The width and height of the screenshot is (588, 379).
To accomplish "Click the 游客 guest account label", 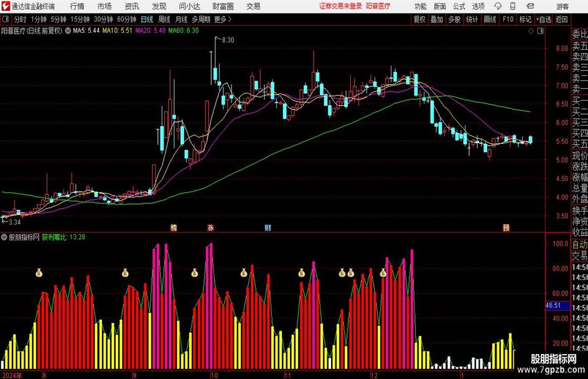I will (562, 6).
